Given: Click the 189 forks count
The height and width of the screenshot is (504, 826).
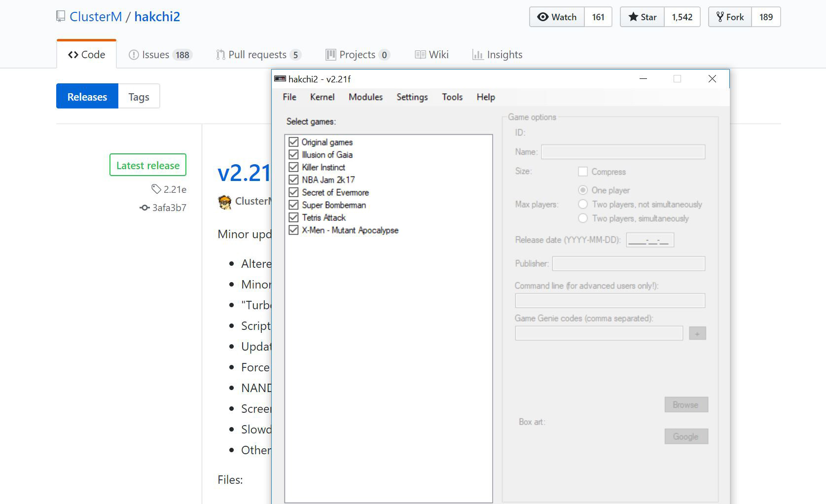Looking at the screenshot, I should [766, 17].
